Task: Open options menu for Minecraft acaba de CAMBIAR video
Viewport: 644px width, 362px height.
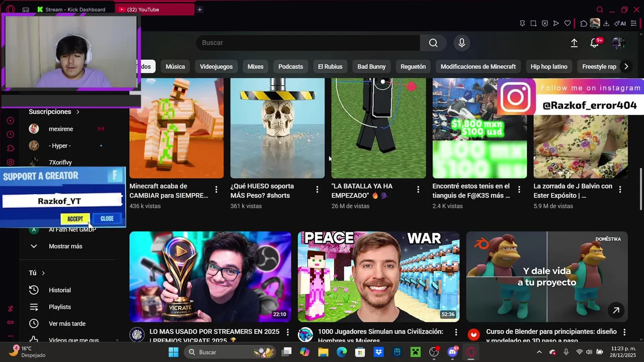Action: (x=216, y=190)
